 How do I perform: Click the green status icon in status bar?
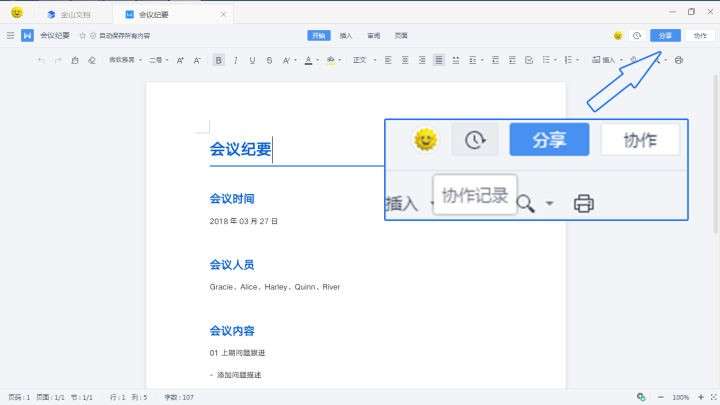pos(641,397)
